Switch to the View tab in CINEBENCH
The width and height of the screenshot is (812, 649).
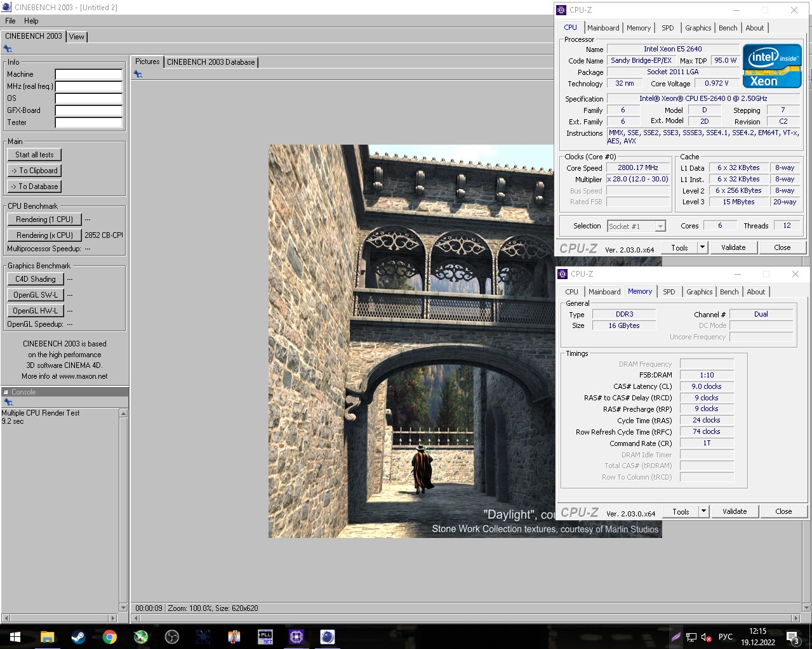click(x=77, y=37)
